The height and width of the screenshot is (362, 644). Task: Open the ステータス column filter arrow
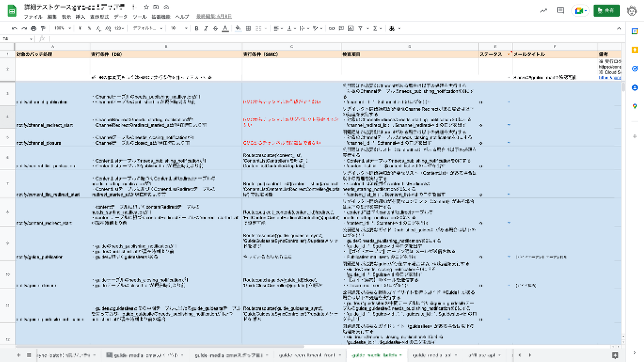coord(509,55)
